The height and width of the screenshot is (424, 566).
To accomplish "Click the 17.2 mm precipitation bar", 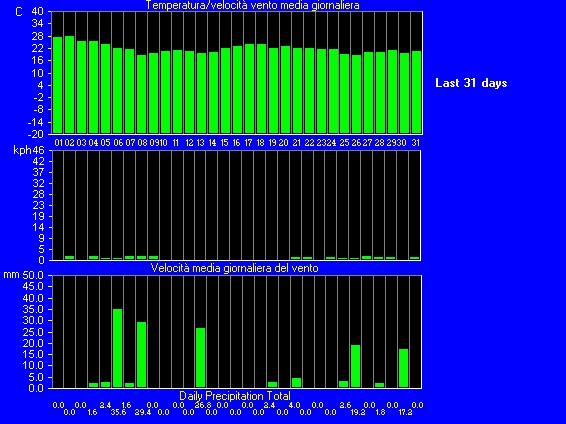I will [x=404, y=368].
